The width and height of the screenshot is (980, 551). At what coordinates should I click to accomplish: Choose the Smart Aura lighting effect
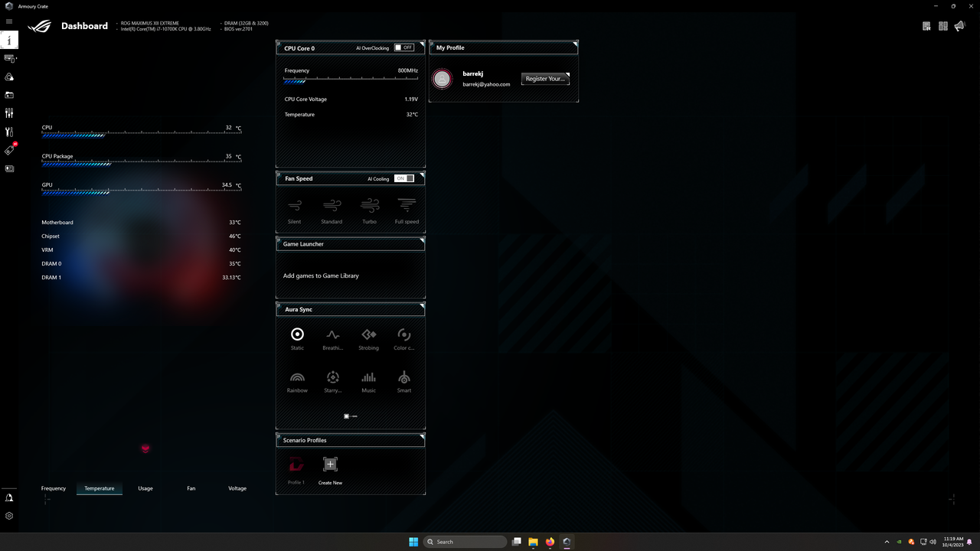tap(404, 381)
